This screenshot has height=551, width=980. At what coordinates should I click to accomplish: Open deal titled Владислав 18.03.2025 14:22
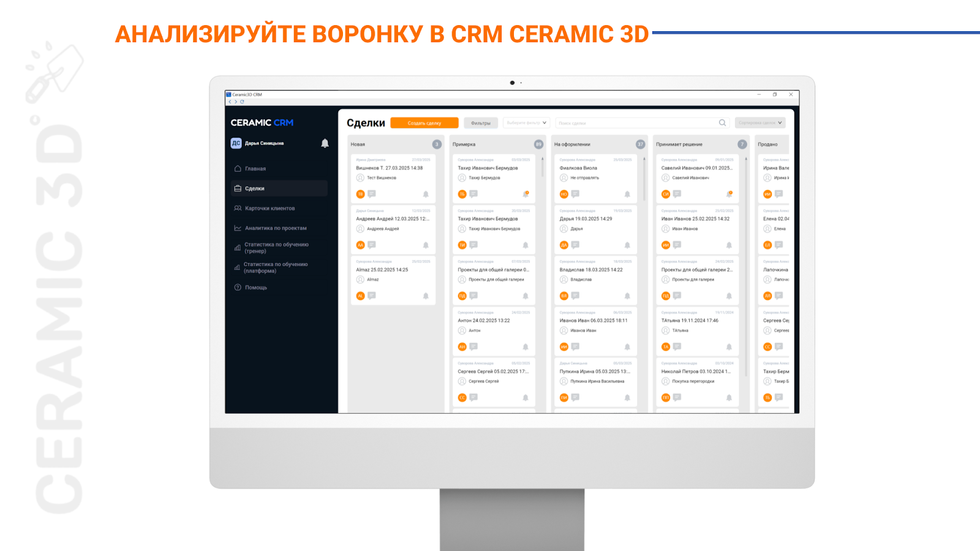591,269
